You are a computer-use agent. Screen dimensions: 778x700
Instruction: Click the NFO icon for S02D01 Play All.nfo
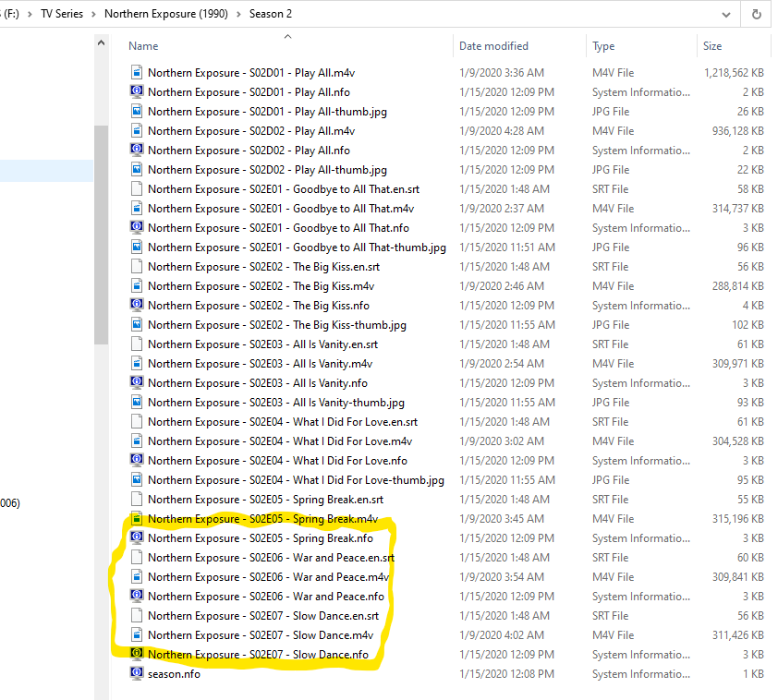coord(137,92)
